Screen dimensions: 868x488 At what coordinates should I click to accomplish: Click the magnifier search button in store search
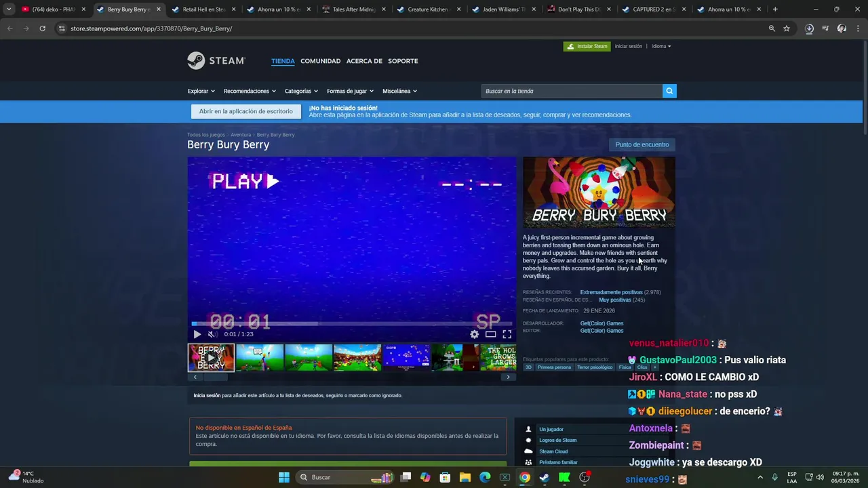[x=669, y=91]
